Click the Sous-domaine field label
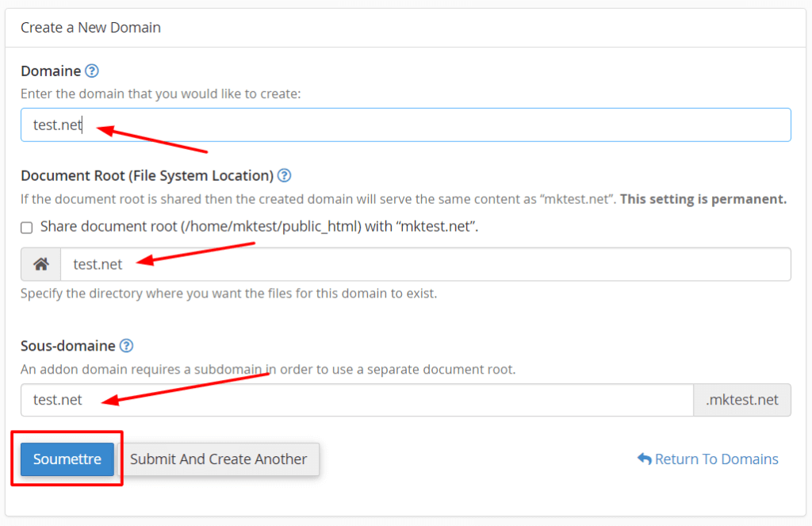The height and width of the screenshot is (526, 812). pyautogui.click(x=68, y=346)
